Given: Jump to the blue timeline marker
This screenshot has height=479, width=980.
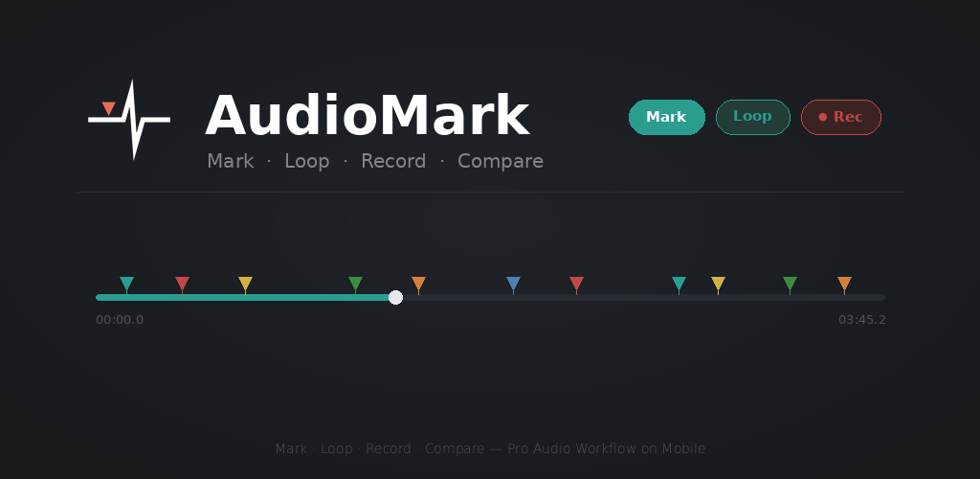Looking at the screenshot, I should (513, 285).
